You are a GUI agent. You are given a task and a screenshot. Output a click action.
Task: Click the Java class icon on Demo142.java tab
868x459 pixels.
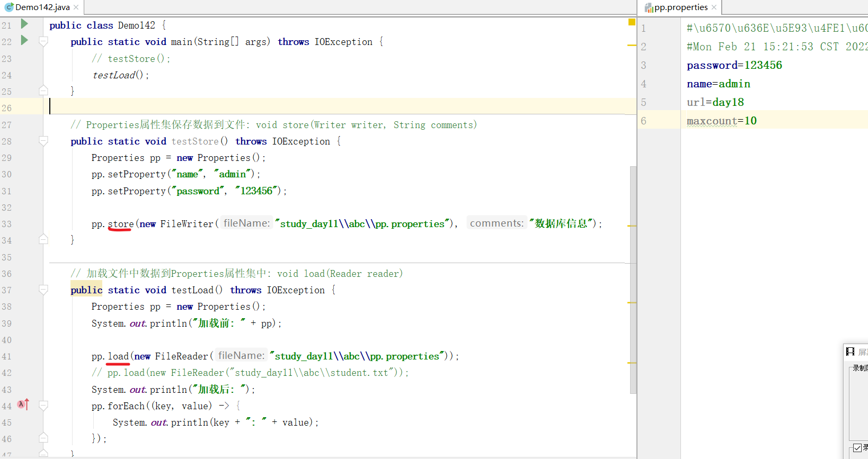pos(9,7)
